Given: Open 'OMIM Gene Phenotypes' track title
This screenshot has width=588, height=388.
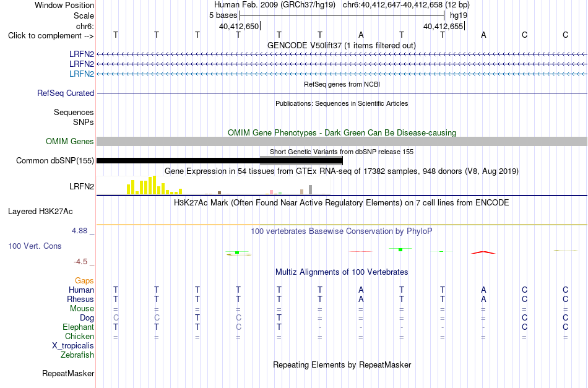Looking at the screenshot, I should coord(342,132).
